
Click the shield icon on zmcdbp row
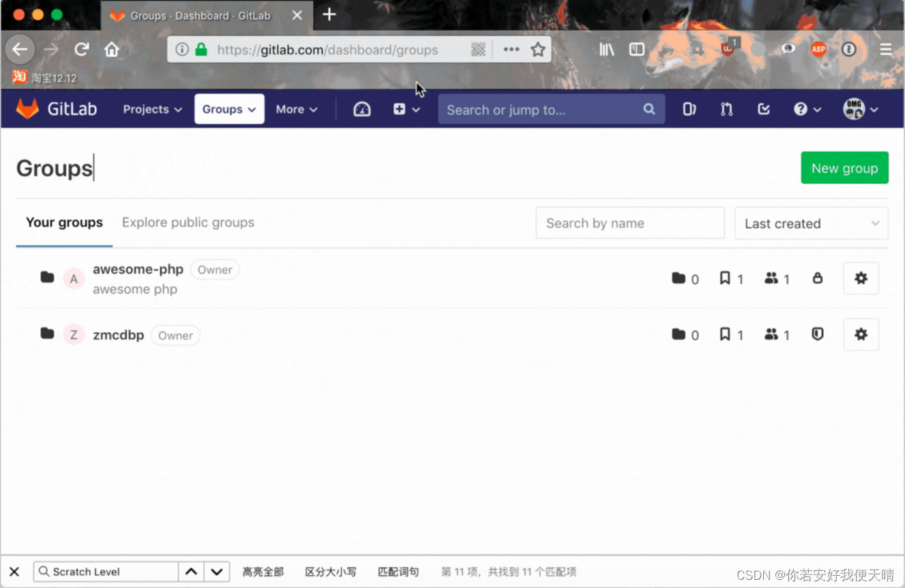point(817,334)
